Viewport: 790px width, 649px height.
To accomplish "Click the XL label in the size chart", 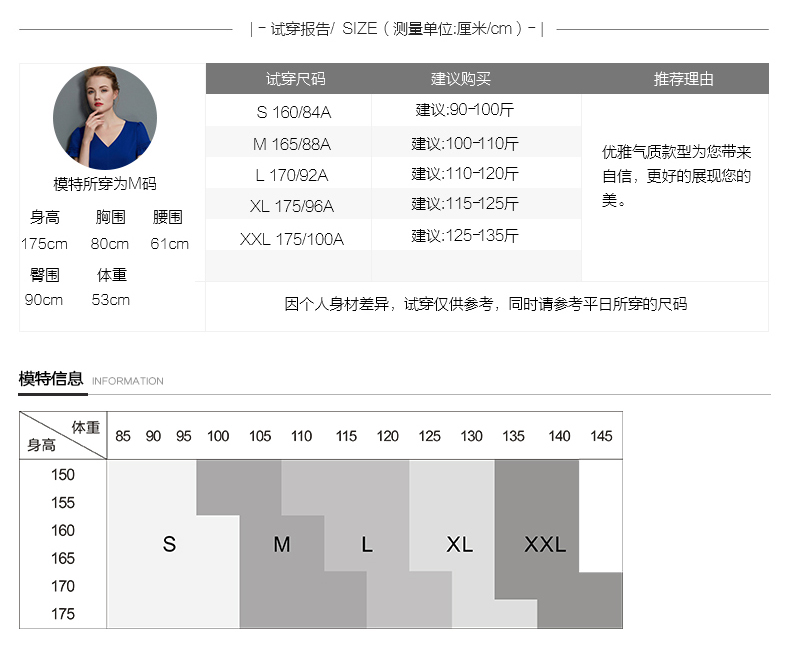I will (459, 544).
